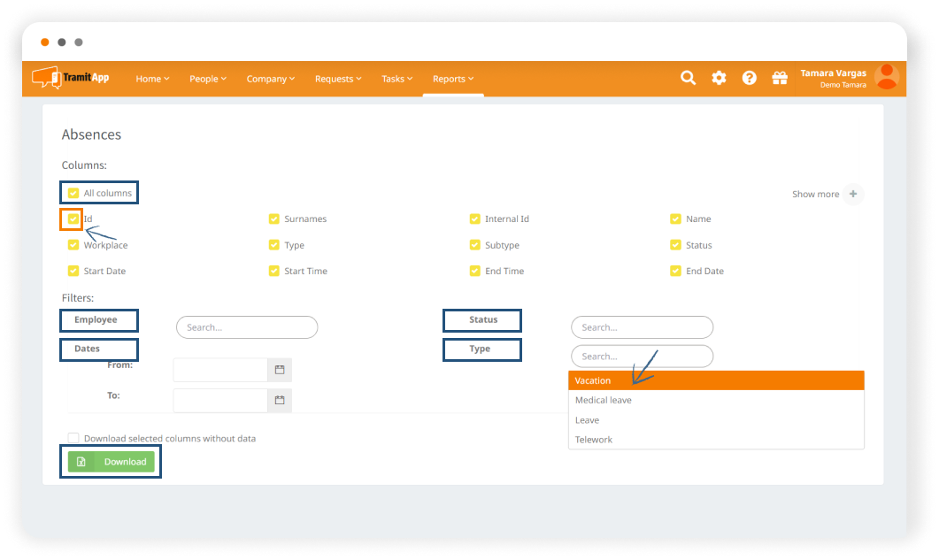Click the green Download button

pos(112,462)
